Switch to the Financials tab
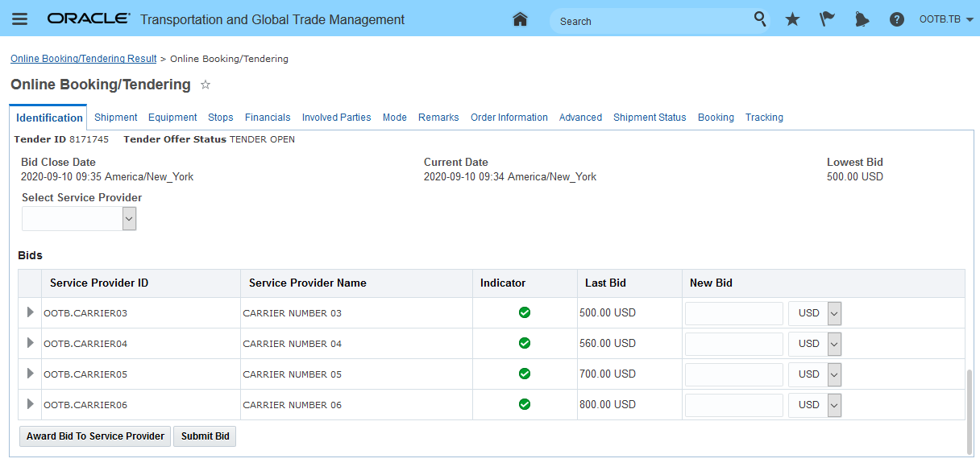This screenshot has width=980, height=471. click(268, 118)
